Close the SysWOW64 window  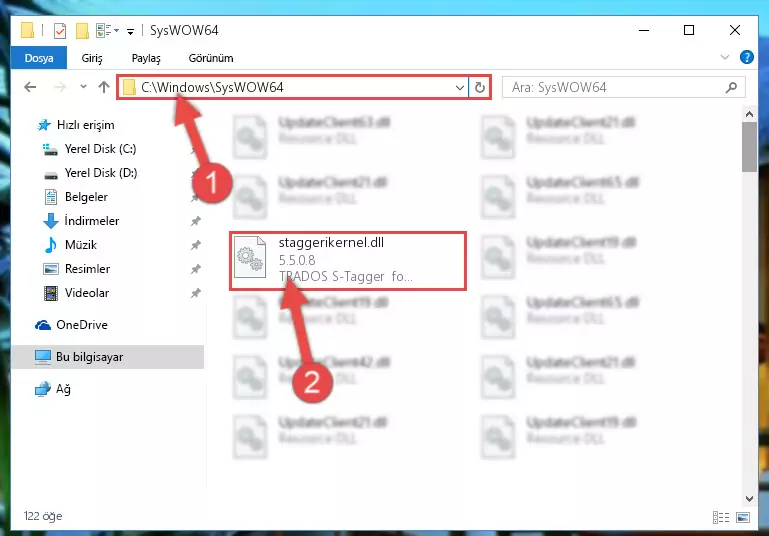(x=735, y=30)
